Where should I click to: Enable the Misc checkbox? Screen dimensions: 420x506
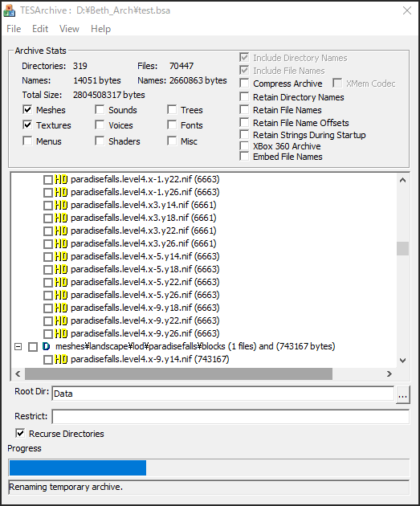coord(172,141)
